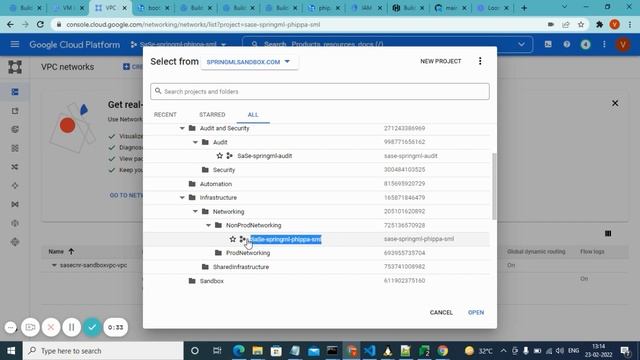Open the notifications badge icon
This screenshot has height=360, width=640.
point(585,44)
